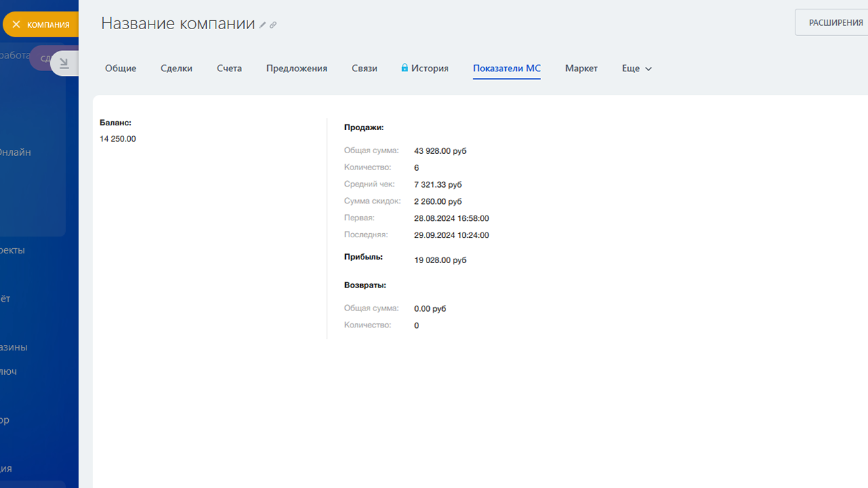Screen dimensions: 868x488
Task: Select the Предложения tab
Action: (296, 68)
